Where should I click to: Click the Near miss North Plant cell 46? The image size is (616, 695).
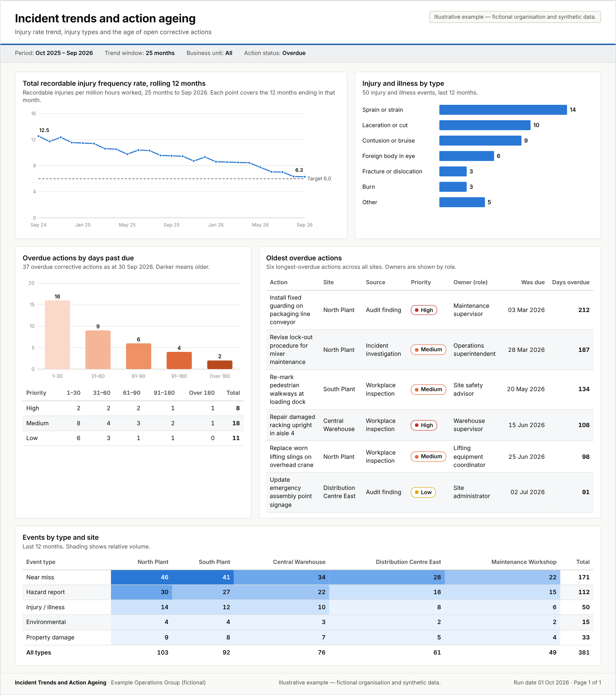[x=141, y=577]
